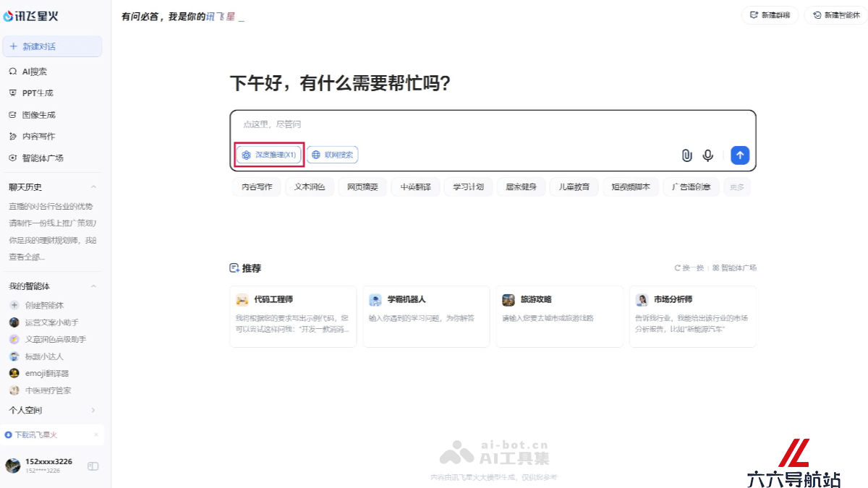Open the 标题小达人 agent
The height and width of the screenshot is (488, 868).
tap(36, 356)
